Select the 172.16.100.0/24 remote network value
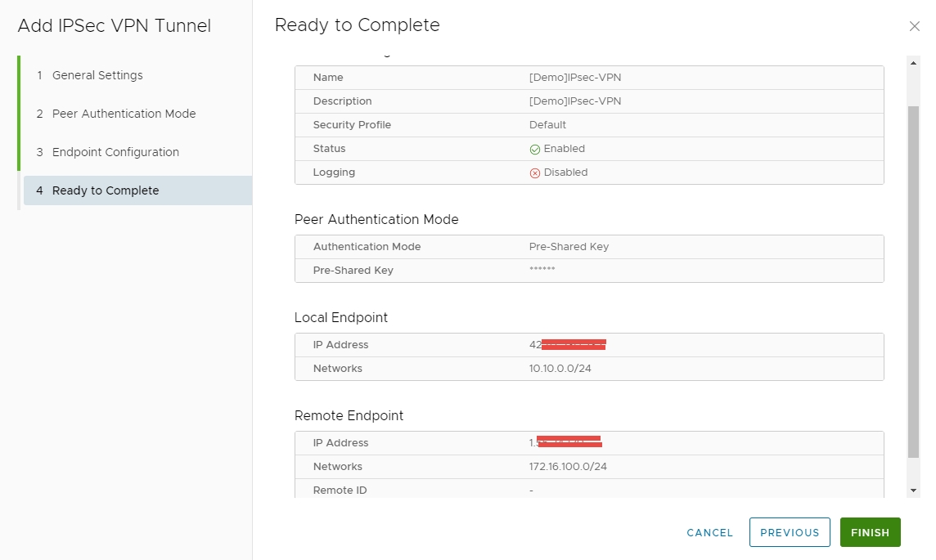936x560 pixels. click(568, 467)
